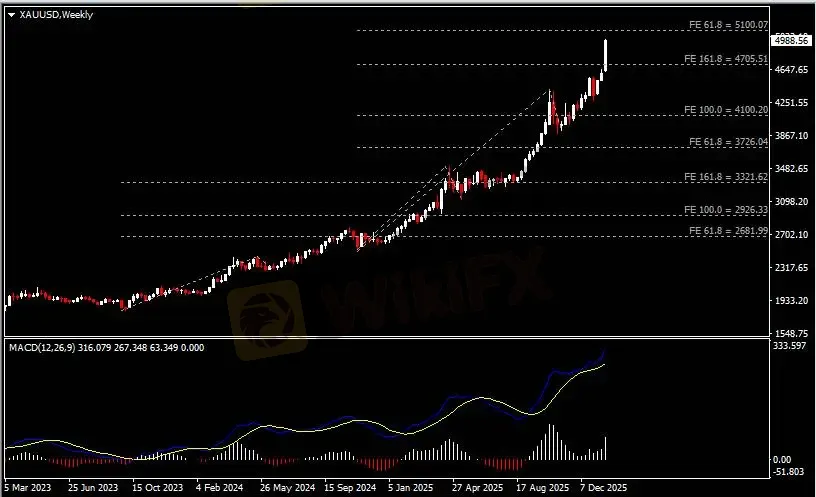Click the 4647.65 price axis value
The width and height of the screenshot is (816, 497).
click(791, 69)
